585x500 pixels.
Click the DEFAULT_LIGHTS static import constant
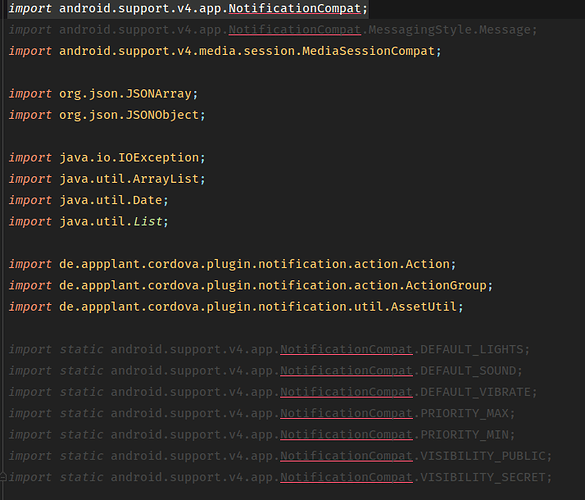click(x=472, y=349)
